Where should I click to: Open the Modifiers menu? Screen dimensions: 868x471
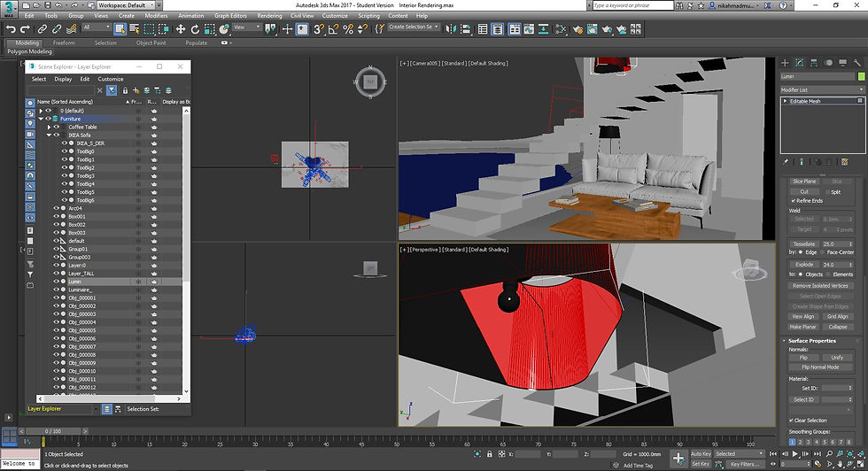tap(156, 16)
